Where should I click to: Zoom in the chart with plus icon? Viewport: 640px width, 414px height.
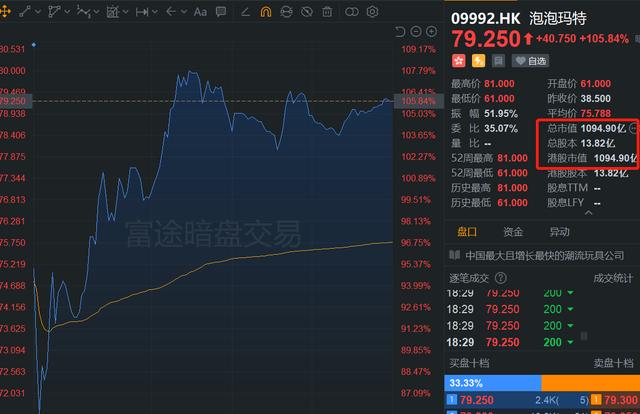coord(431,31)
